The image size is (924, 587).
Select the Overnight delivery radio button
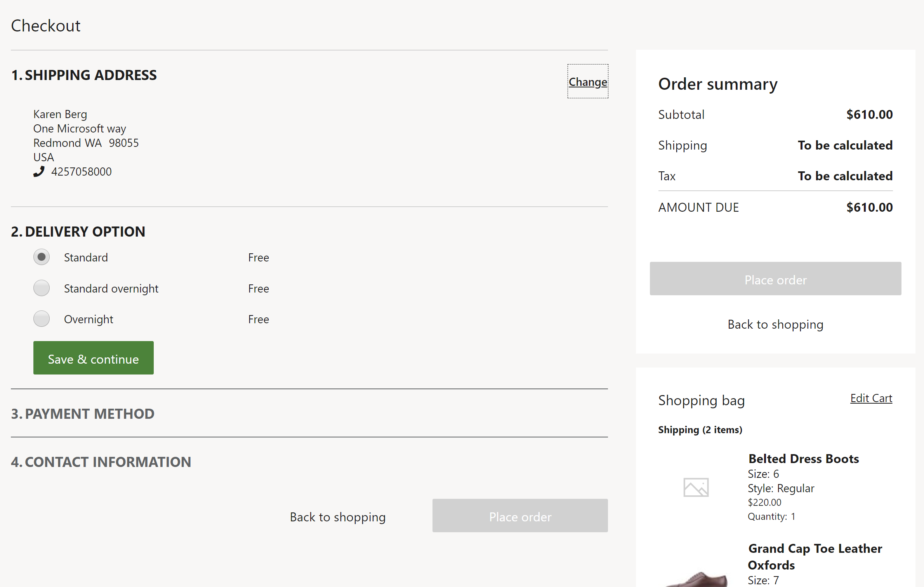(42, 319)
